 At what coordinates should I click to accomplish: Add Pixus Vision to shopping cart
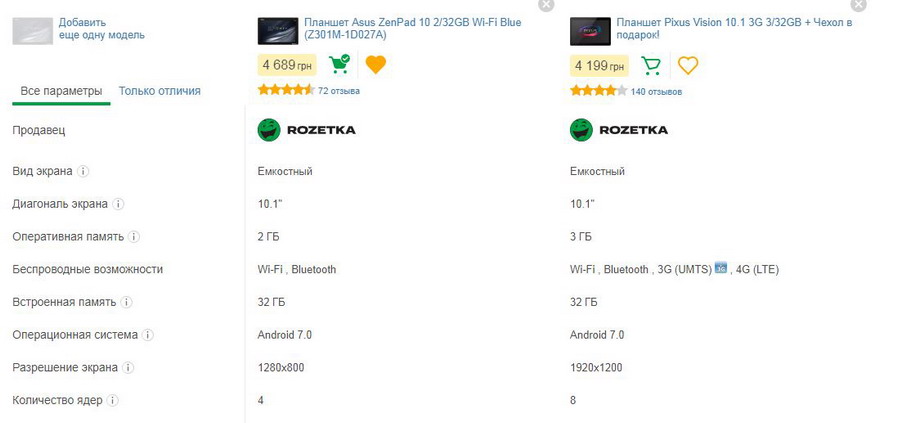pos(652,65)
